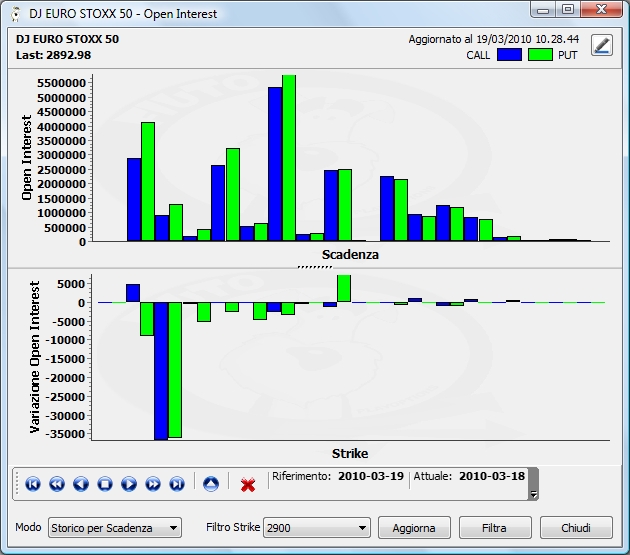The width and height of the screenshot is (630, 555).
Task: Click the tallest blue CALL bar in Open Interest
Action: (275, 164)
